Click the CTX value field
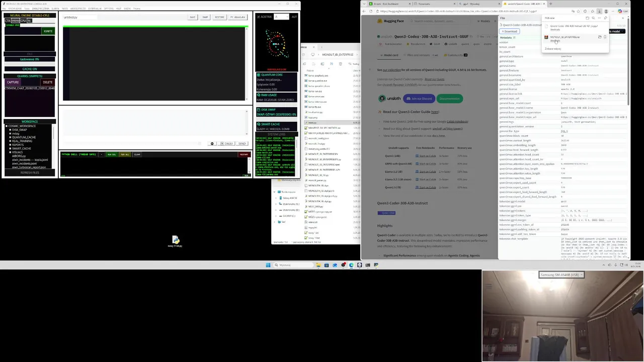This screenshot has height=362, width=644. pyautogui.click(x=16, y=21)
